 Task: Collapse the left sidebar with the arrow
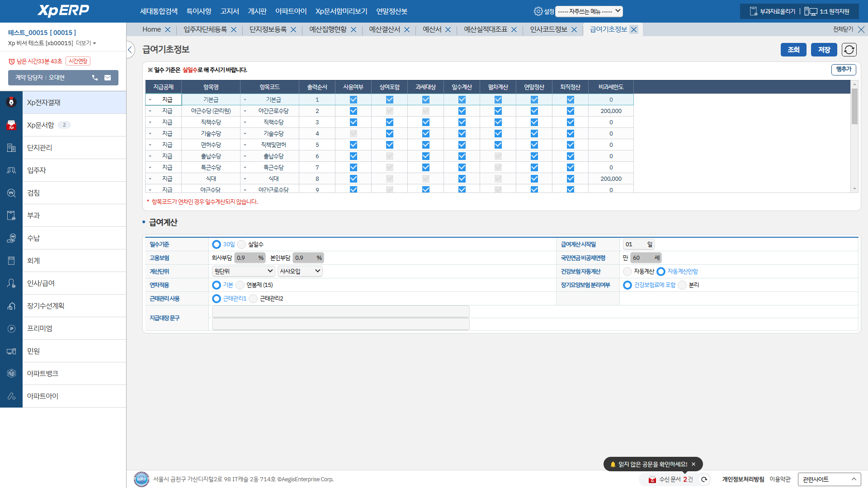click(130, 50)
